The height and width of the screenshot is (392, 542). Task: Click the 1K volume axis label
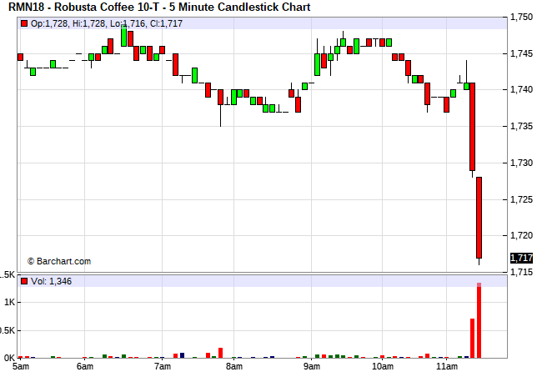click(9, 303)
